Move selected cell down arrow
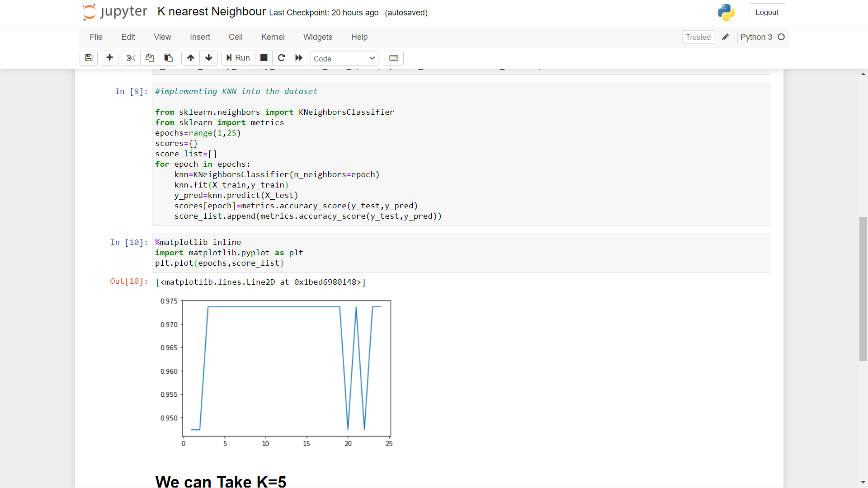The image size is (868, 488). pyautogui.click(x=208, y=58)
